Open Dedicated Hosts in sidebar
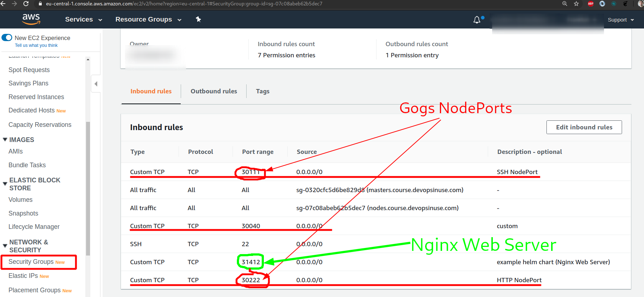The height and width of the screenshot is (297, 644). tap(32, 110)
